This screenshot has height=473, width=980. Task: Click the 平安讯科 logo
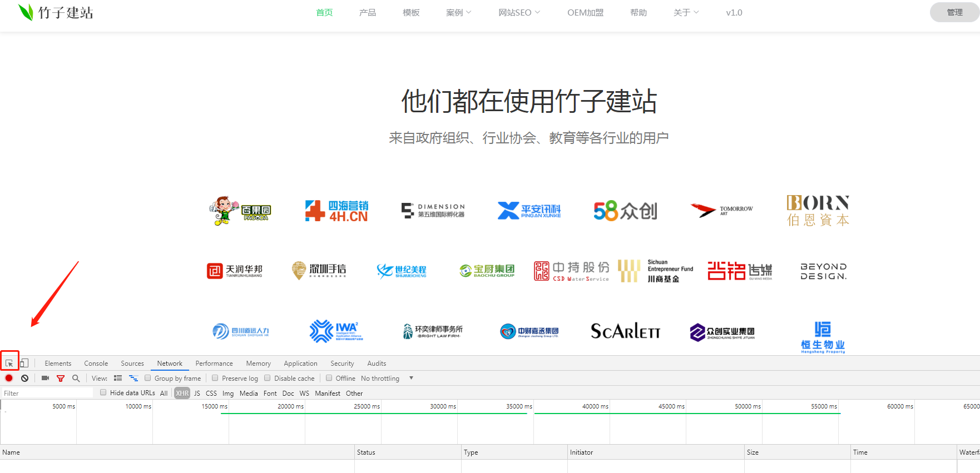(529, 211)
